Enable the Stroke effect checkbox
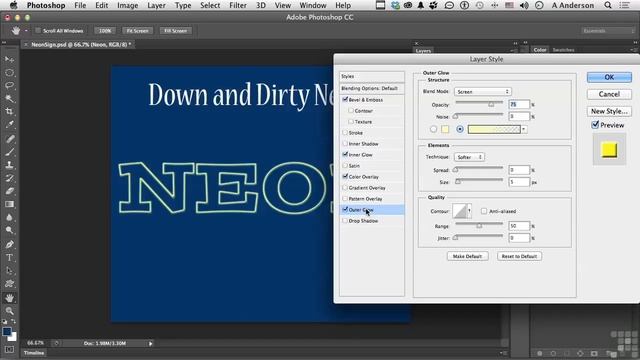The width and height of the screenshot is (640, 360). coord(345,132)
